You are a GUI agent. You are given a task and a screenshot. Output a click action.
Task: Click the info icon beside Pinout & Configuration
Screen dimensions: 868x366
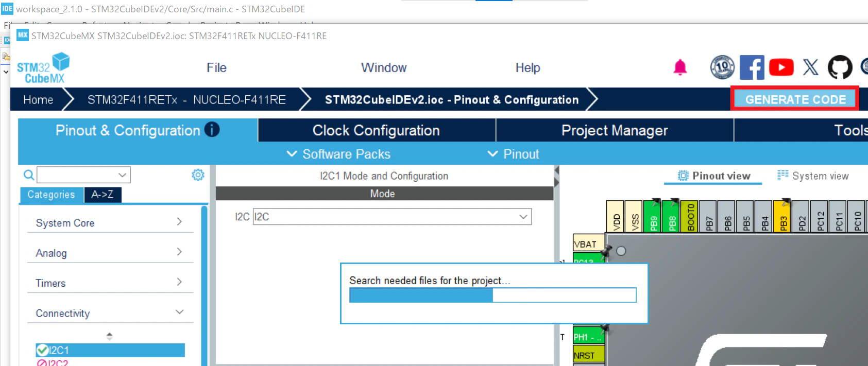point(212,129)
